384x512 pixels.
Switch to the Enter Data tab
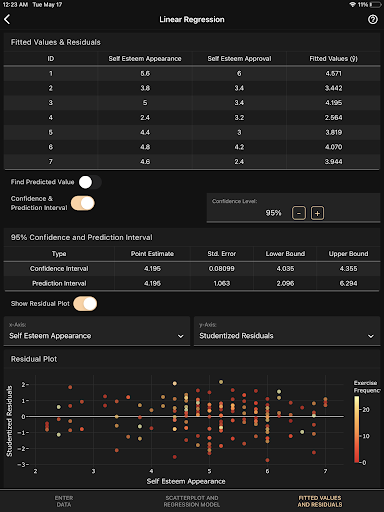click(64, 501)
